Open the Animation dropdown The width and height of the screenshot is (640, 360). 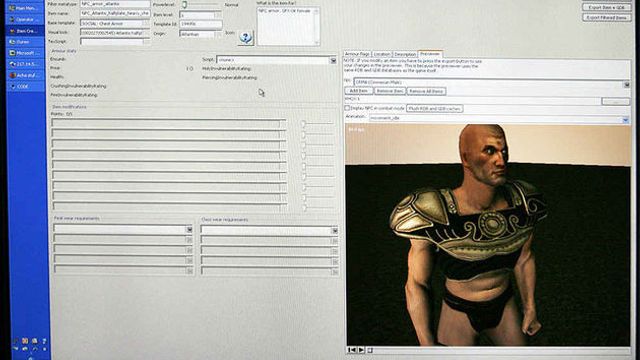point(626,120)
